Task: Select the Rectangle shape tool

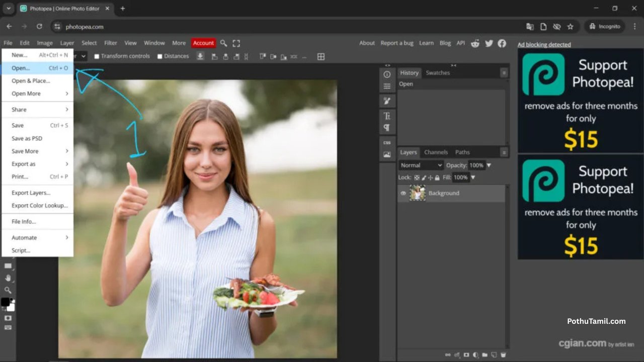Action: pyautogui.click(x=8, y=266)
